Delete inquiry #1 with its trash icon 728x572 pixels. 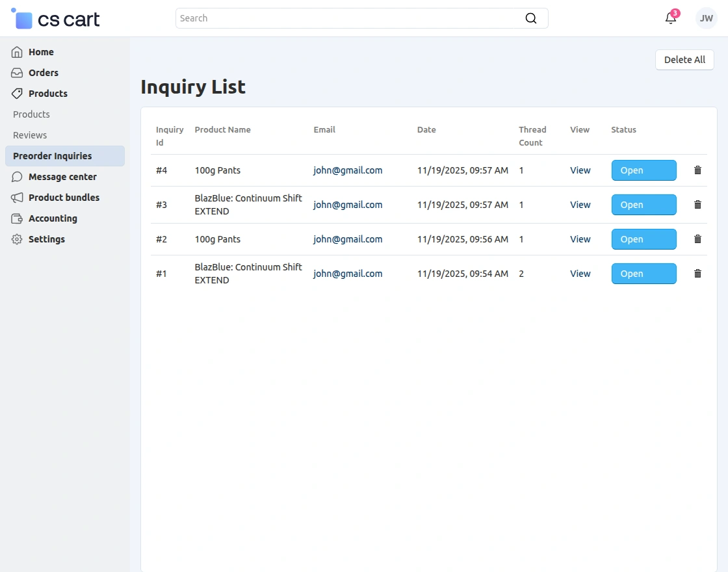697,274
